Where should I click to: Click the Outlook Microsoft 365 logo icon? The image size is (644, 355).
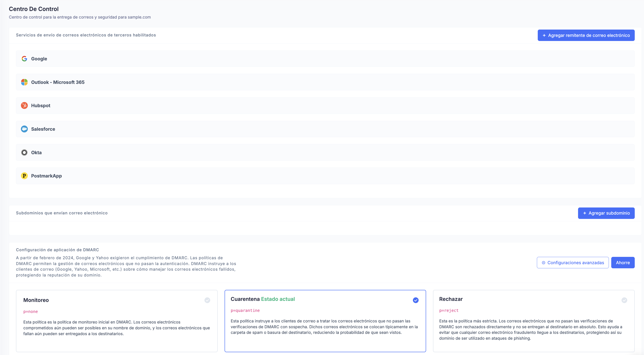pyautogui.click(x=24, y=82)
